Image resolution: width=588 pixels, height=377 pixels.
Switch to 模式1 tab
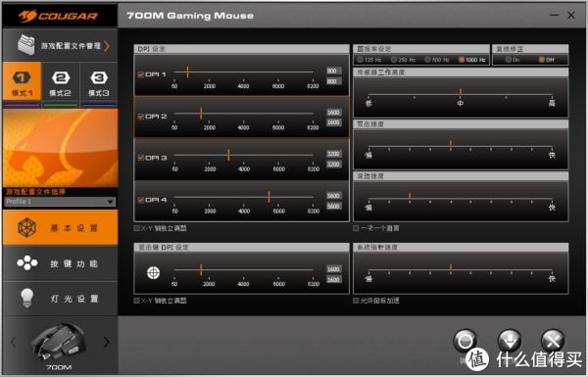click(22, 81)
